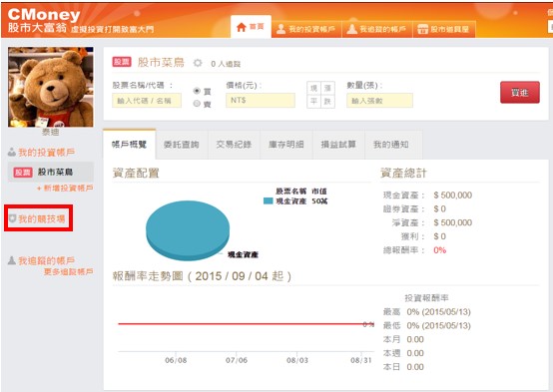Click the user name 泰迪 under the avatar
The width and height of the screenshot is (553, 392).
pyautogui.click(x=51, y=133)
